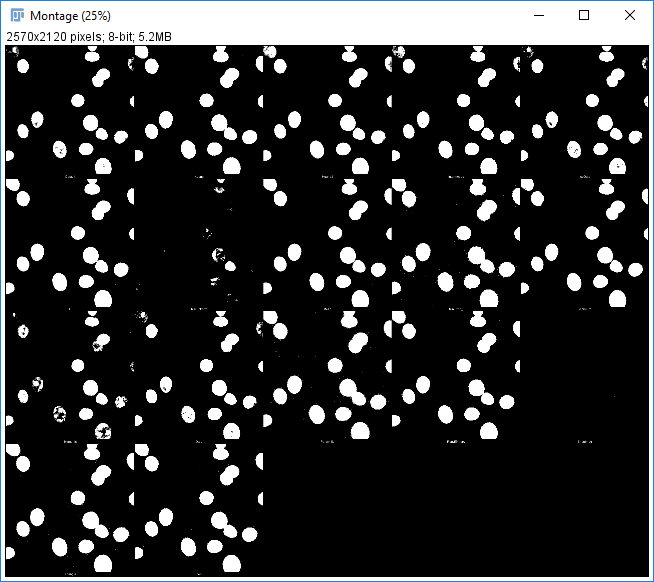Screen dimensions: 654x582
Task: Close the Montage (25%) window
Action: click(x=630, y=16)
